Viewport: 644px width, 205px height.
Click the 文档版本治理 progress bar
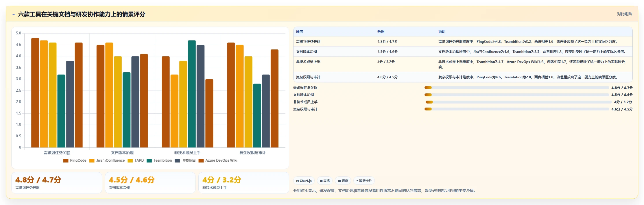[517, 95]
